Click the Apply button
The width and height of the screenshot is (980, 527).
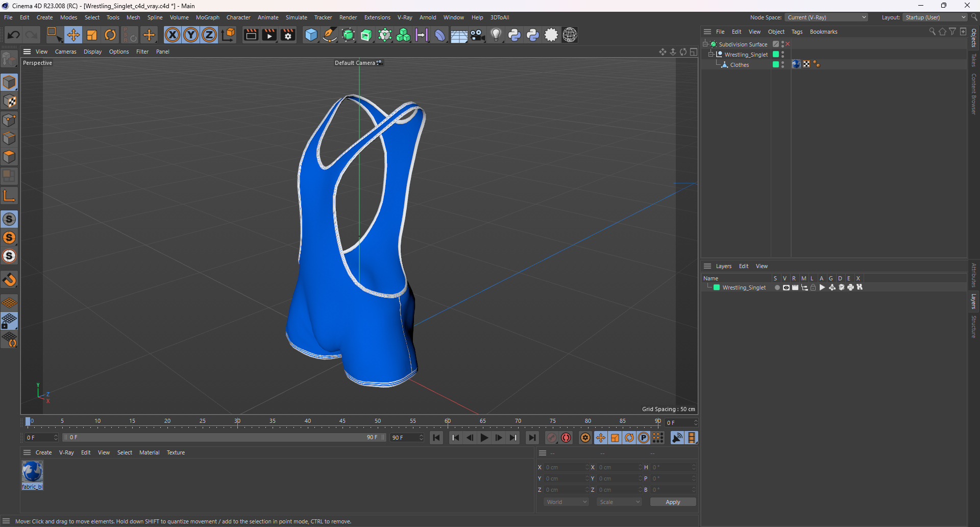point(673,502)
